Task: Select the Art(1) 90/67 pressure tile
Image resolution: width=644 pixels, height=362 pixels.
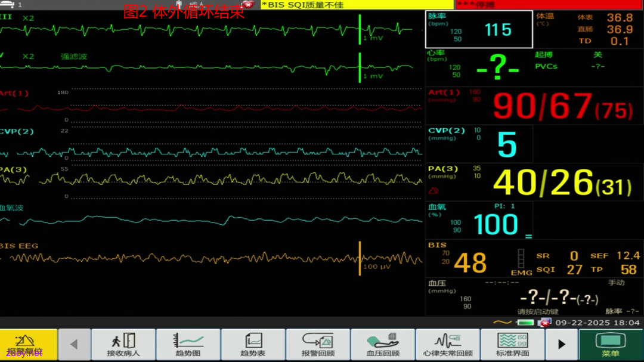Action: [534, 106]
